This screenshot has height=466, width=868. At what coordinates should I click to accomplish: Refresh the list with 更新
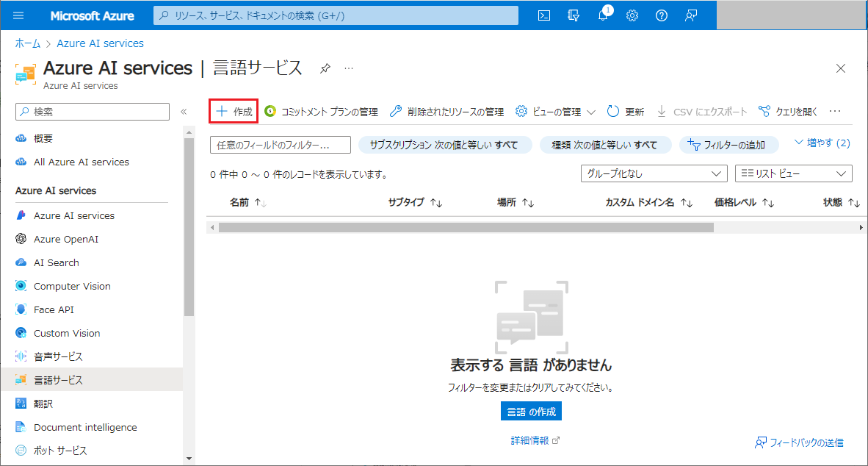[x=626, y=112]
